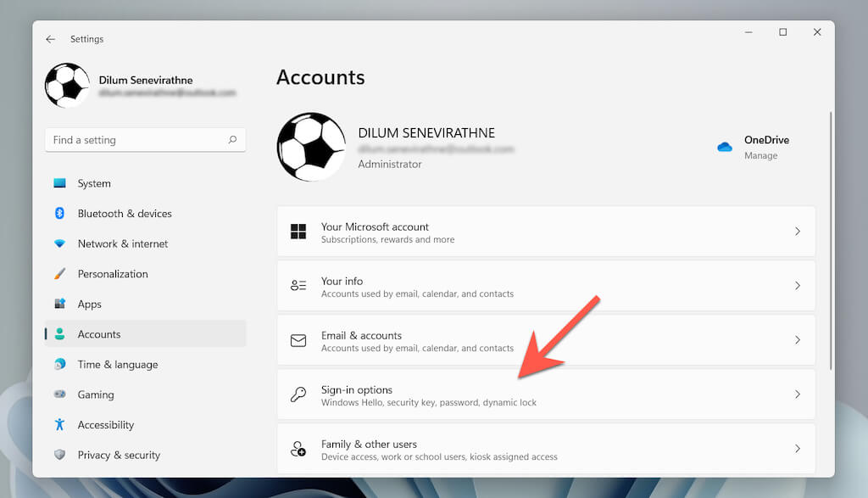Click the Administrator label text
The width and height of the screenshot is (868, 498).
click(390, 164)
